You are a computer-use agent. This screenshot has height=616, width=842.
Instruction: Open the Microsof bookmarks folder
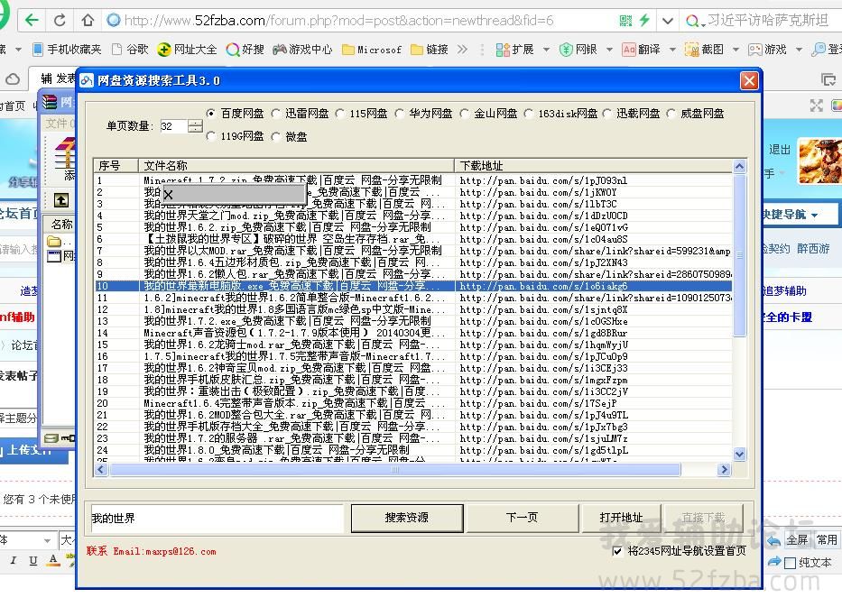pos(372,50)
